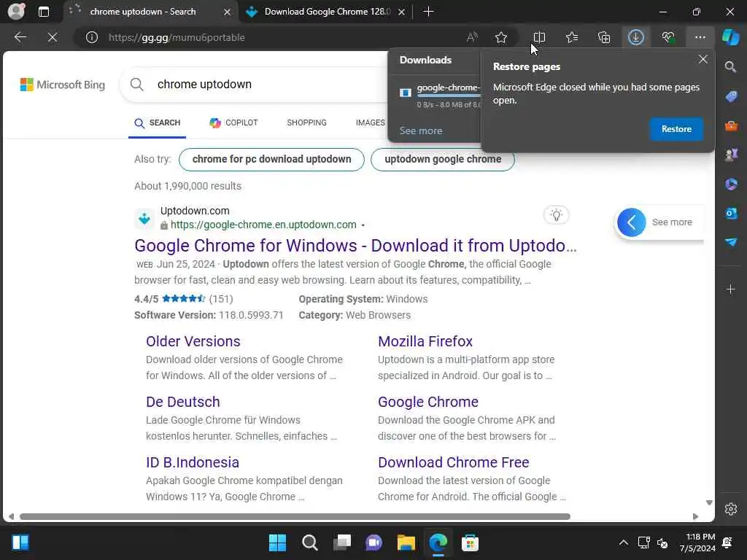
Task: Close the chrome uptodown Search tab
Action: pos(228,12)
